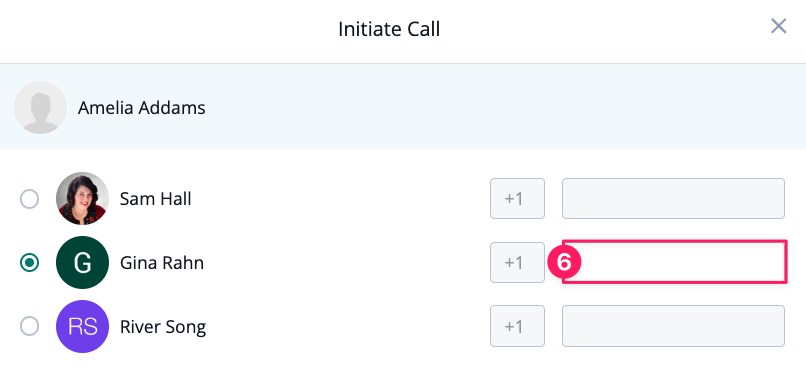The height and width of the screenshot is (370, 806).
Task: Click Gina Rahn's green G avatar
Action: (82, 263)
